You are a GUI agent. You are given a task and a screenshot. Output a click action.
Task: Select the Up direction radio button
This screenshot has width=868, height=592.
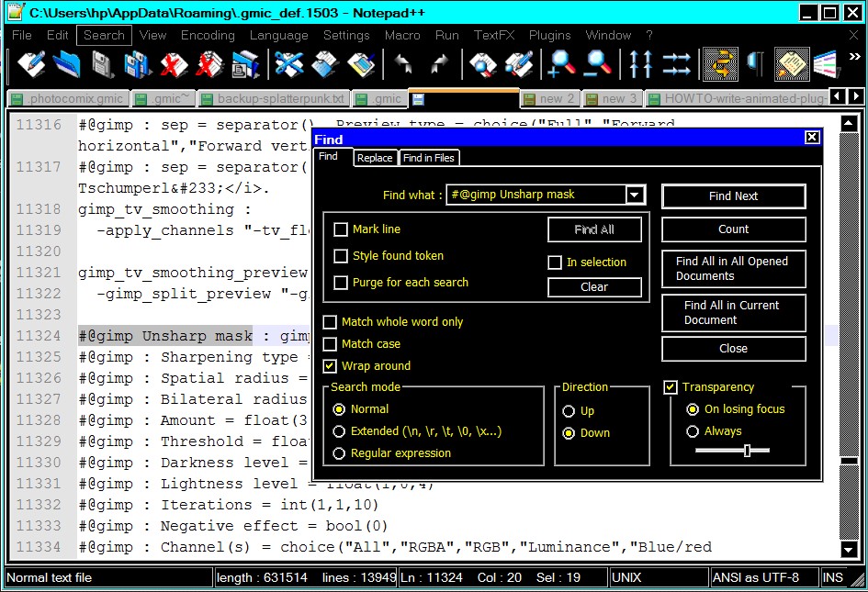coord(569,411)
